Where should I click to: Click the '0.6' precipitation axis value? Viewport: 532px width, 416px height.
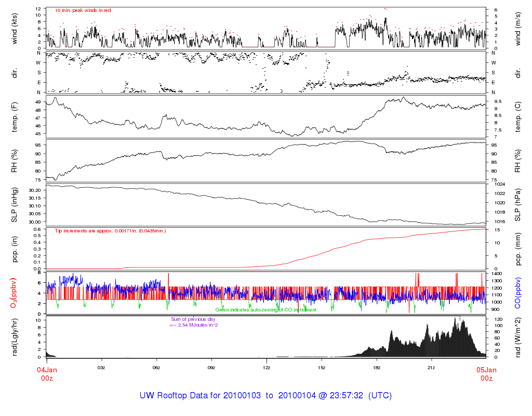[x=37, y=229]
